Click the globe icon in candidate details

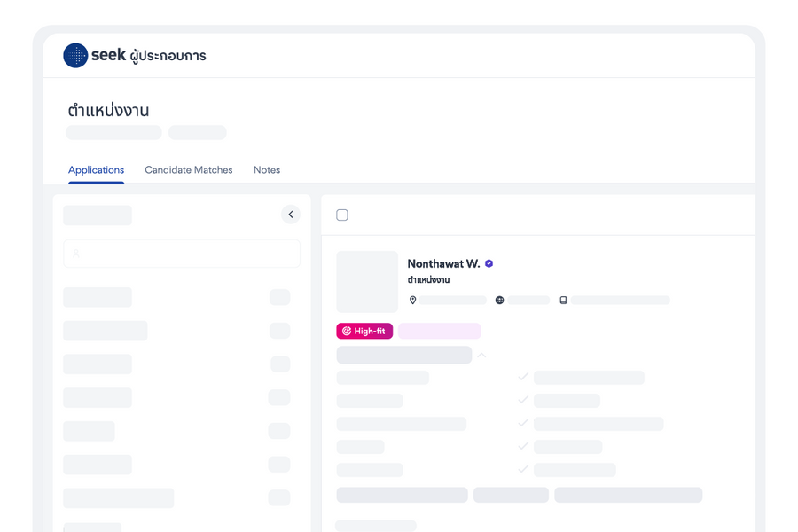(x=500, y=301)
